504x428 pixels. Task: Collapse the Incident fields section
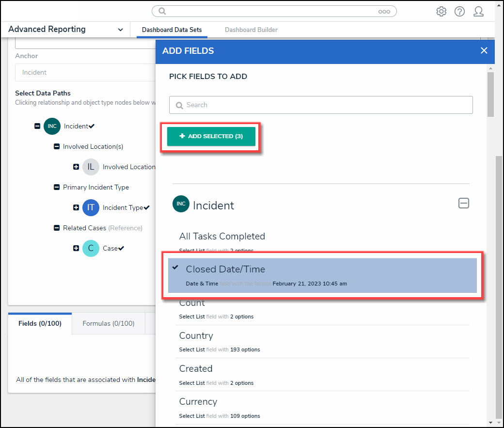[x=463, y=204]
